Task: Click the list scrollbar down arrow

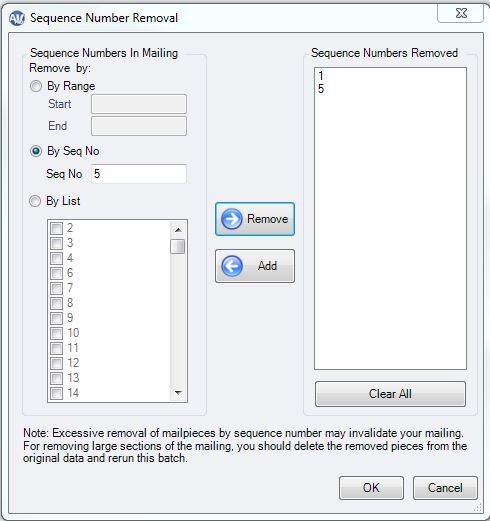Action: tap(178, 392)
